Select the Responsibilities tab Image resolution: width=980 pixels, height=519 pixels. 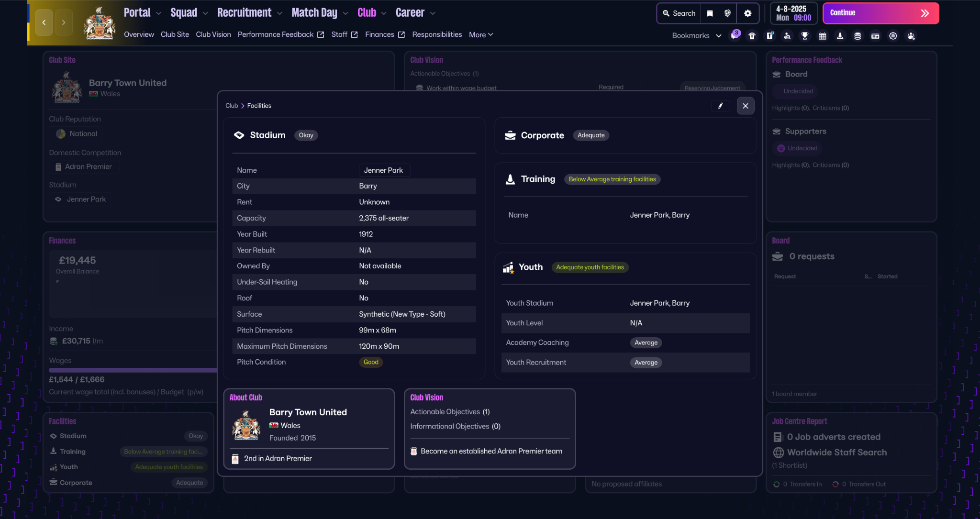436,34
